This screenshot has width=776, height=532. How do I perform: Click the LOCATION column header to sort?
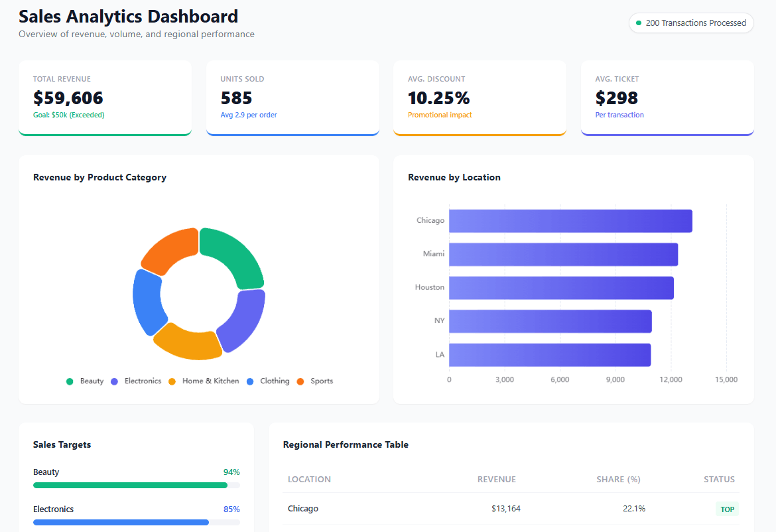(309, 479)
